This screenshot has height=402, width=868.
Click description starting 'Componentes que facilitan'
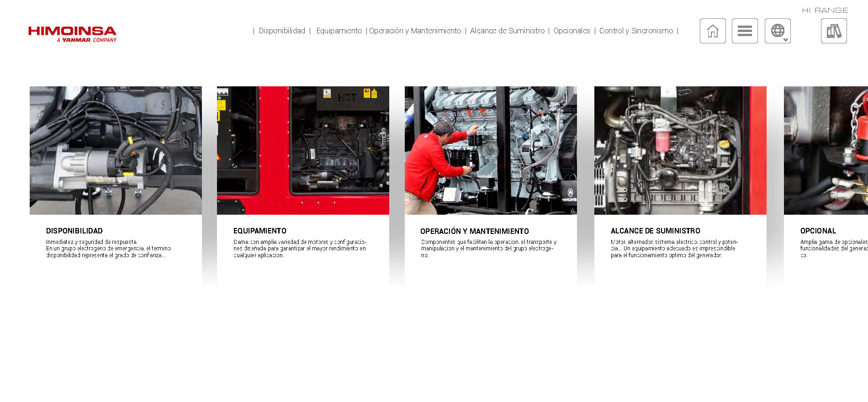pyautogui.click(x=489, y=249)
